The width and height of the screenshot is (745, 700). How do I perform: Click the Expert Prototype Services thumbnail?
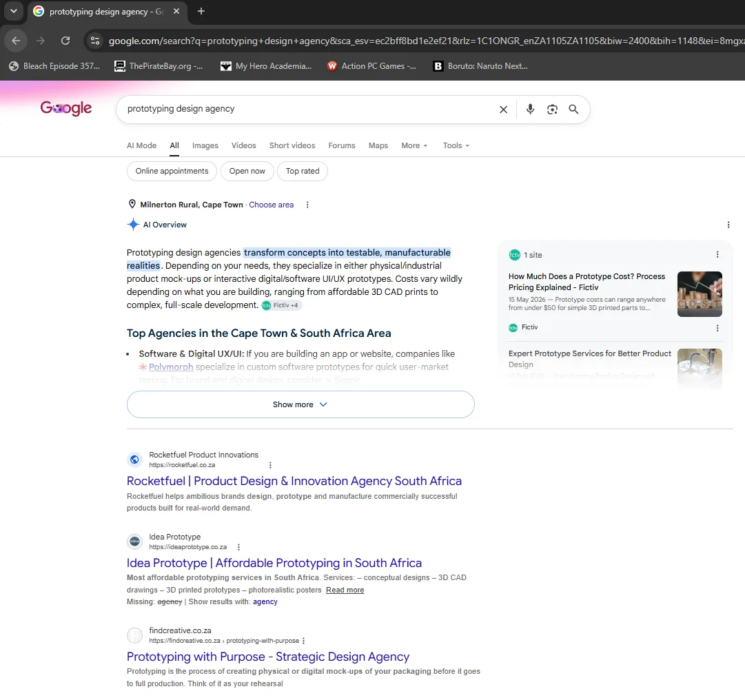pyautogui.click(x=700, y=368)
